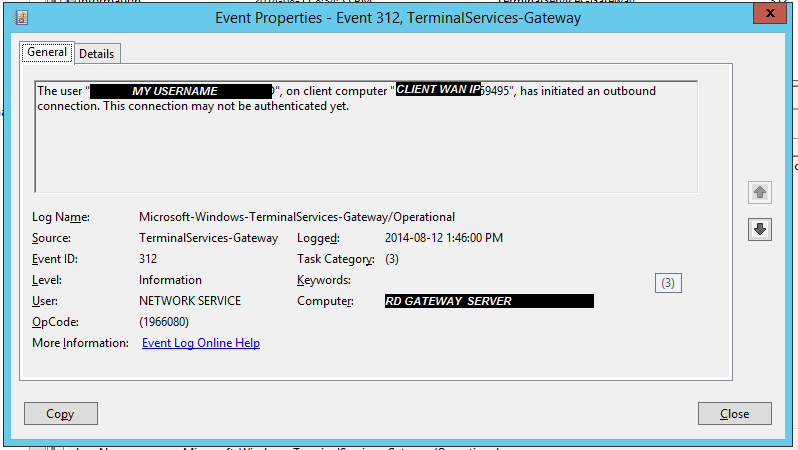This screenshot has width=798, height=450.
Task: Show next event with down arrow
Action: point(760,229)
